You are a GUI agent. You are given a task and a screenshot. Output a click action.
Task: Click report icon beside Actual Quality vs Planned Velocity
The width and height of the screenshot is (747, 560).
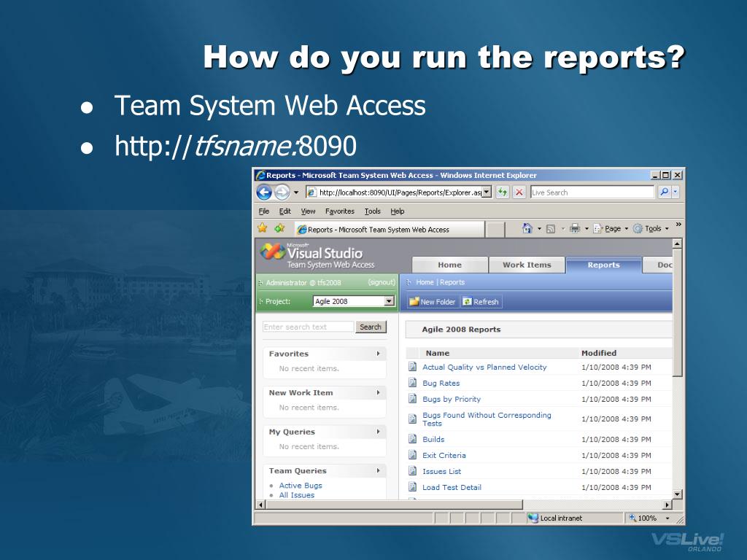pyautogui.click(x=413, y=367)
